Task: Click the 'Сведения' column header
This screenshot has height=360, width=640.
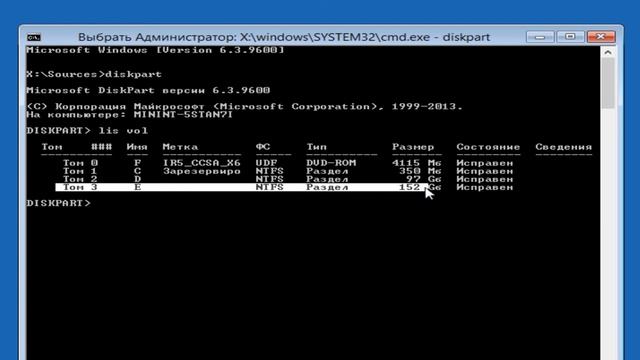Action: click(564, 147)
